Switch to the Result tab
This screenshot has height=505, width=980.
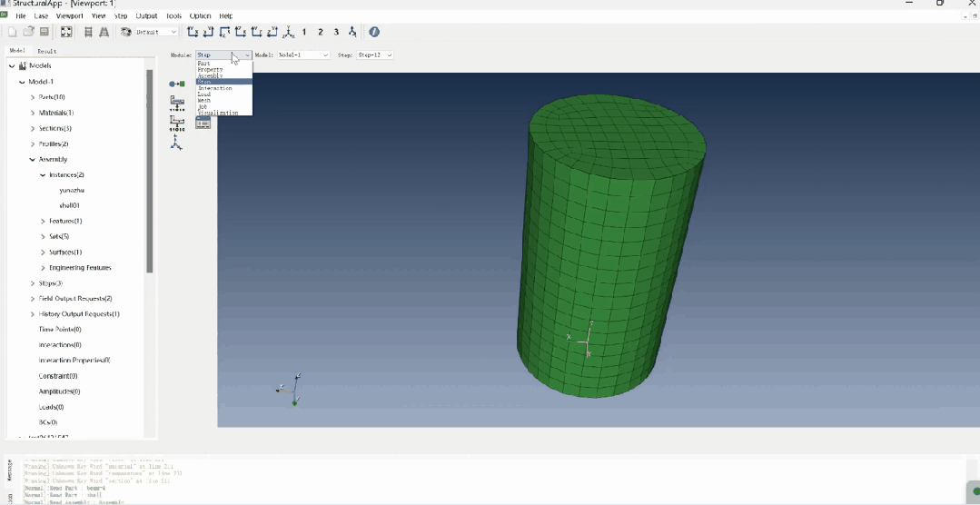coord(47,51)
